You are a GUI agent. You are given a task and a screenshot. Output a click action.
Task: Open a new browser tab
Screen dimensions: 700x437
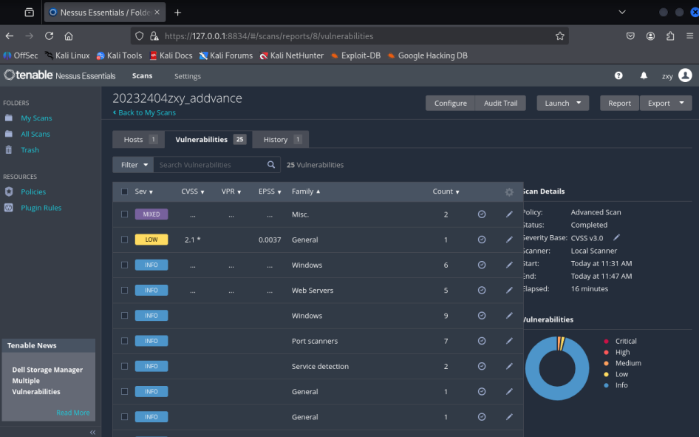(x=177, y=12)
